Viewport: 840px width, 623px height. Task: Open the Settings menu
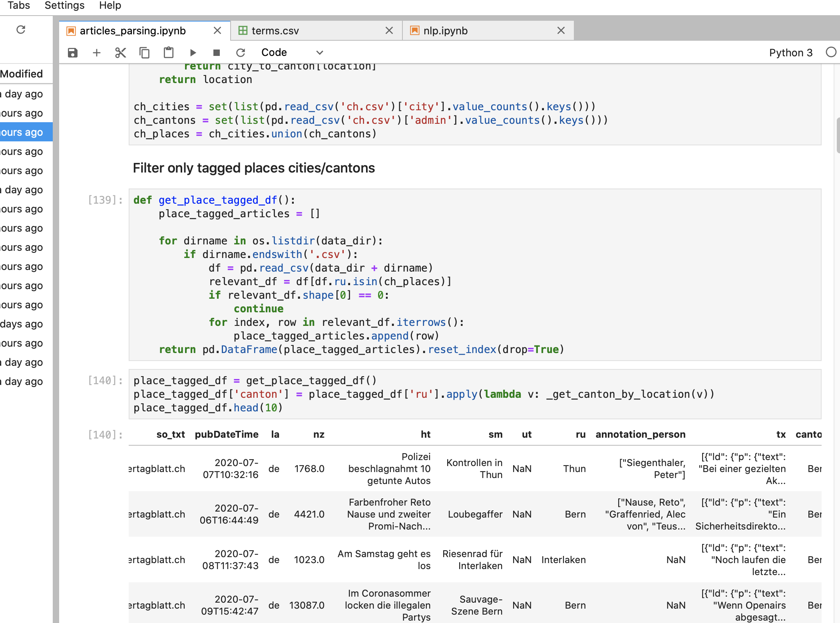pos(64,6)
